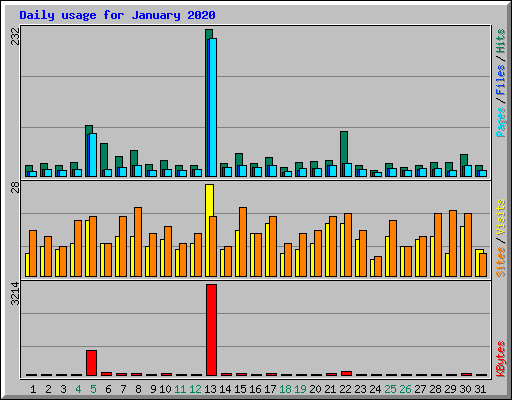Viewport: 512px width, 400px height.
Task: Click day label '22' on the axis
Action: (345, 389)
